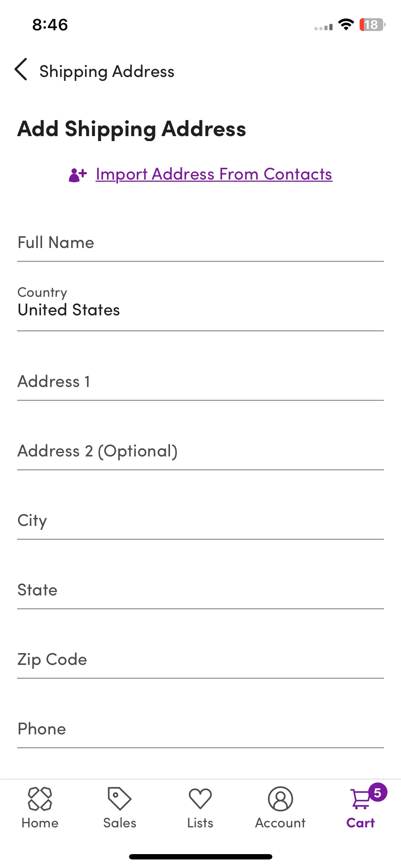
Task: Focus the Address 2 (Optional) field
Action: (200, 451)
